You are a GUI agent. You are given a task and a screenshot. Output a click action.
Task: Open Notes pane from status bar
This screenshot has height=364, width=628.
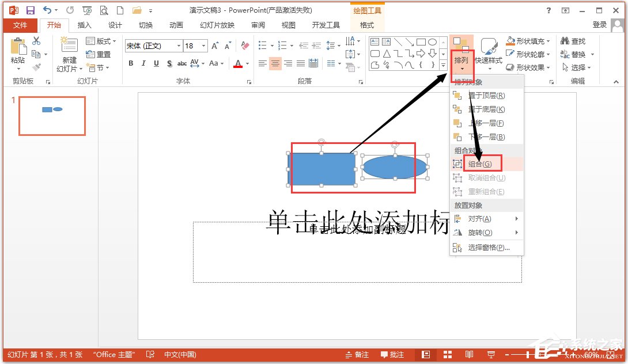[357, 354]
